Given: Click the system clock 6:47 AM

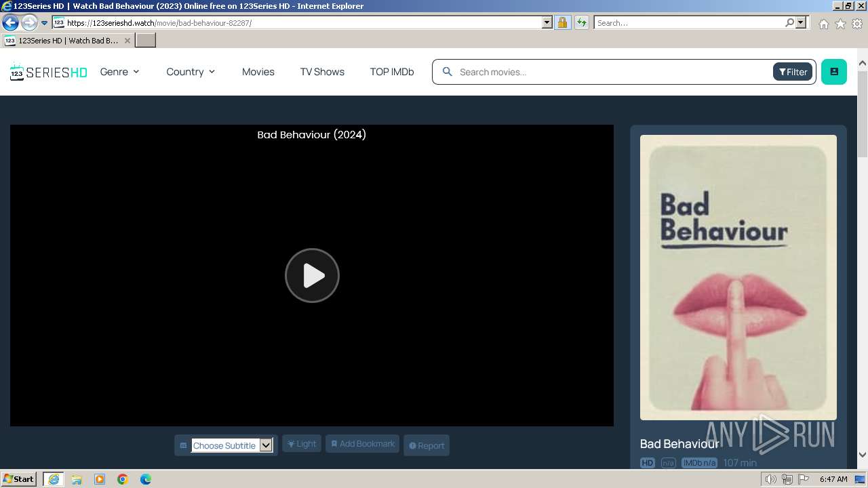Looking at the screenshot, I should point(833,479).
